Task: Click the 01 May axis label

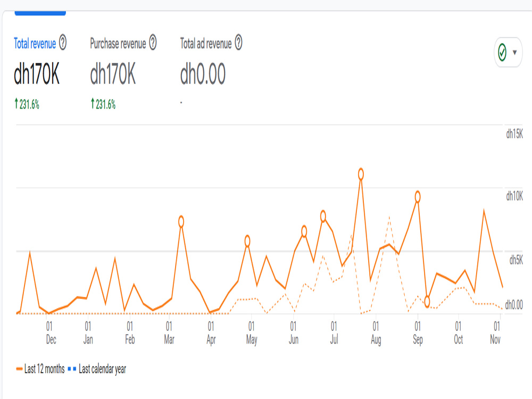Action: [252, 333]
